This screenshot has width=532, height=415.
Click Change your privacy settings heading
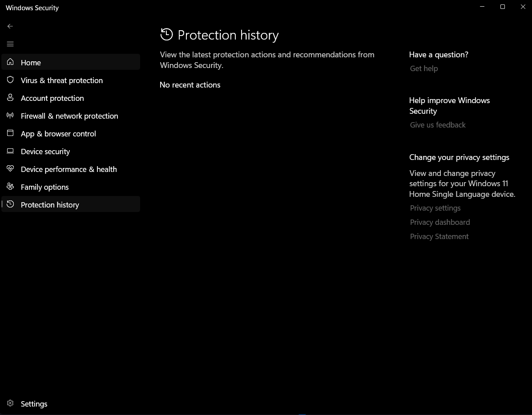(x=459, y=158)
